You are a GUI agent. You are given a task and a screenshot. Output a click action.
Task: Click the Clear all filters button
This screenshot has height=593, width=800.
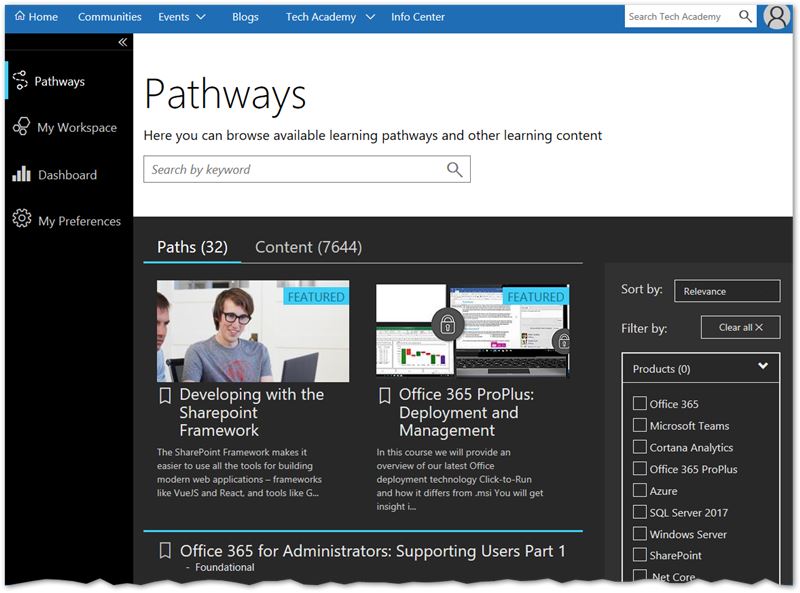pyautogui.click(x=740, y=327)
